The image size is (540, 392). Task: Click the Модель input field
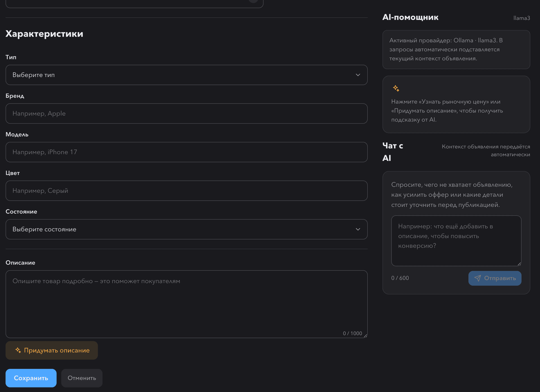186,152
